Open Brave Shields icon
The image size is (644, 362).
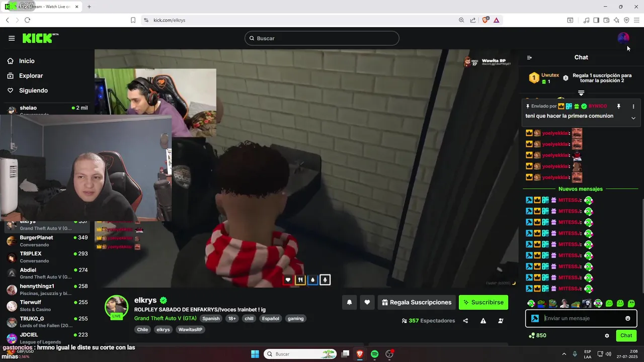click(x=486, y=20)
